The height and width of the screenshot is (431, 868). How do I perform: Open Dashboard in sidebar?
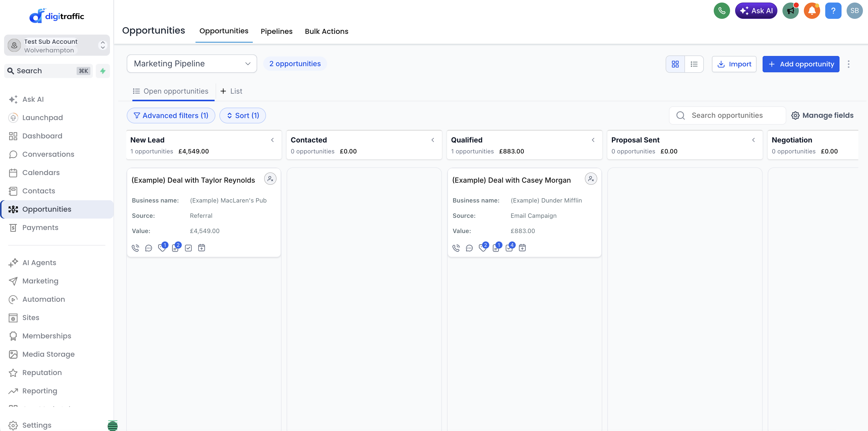(x=57, y=136)
